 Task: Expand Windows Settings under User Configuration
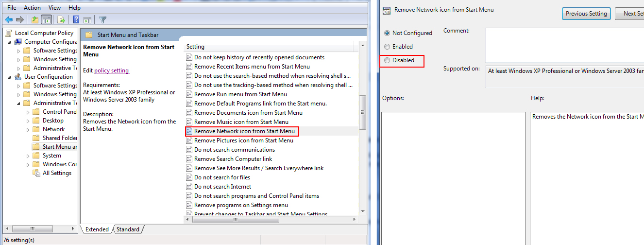pos(19,94)
